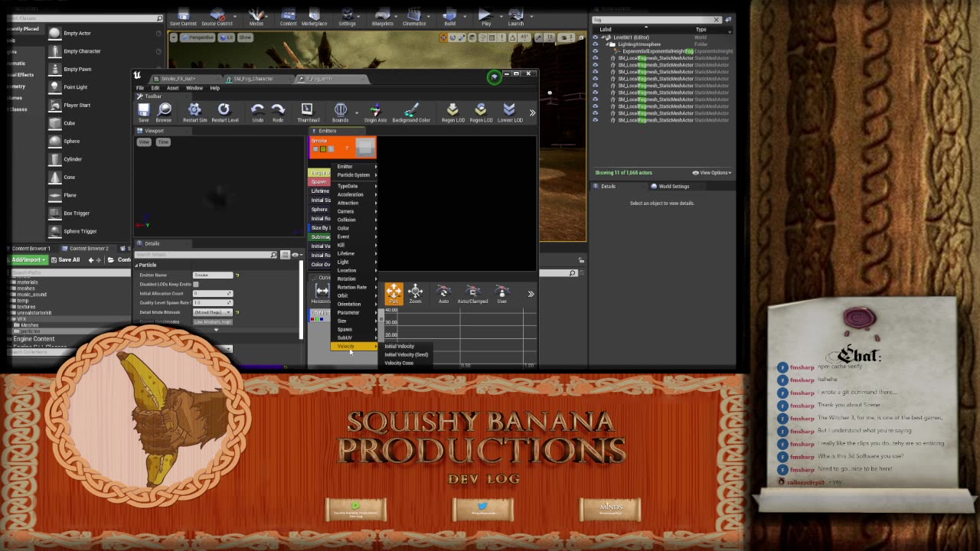The image size is (980, 551).
Task: Click View button in Cascade viewport
Action: point(144,142)
